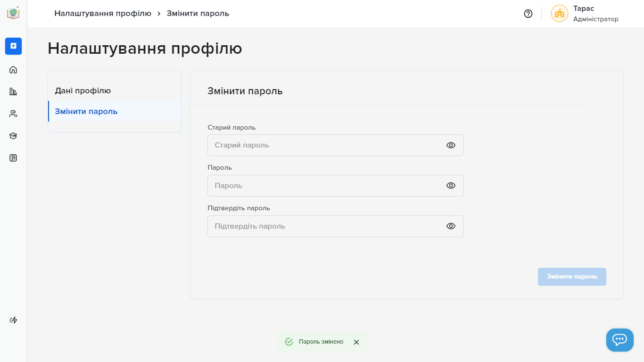
Task: Click the blue 'Змінити пароль' submit button
Action: (x=572, y=277)
